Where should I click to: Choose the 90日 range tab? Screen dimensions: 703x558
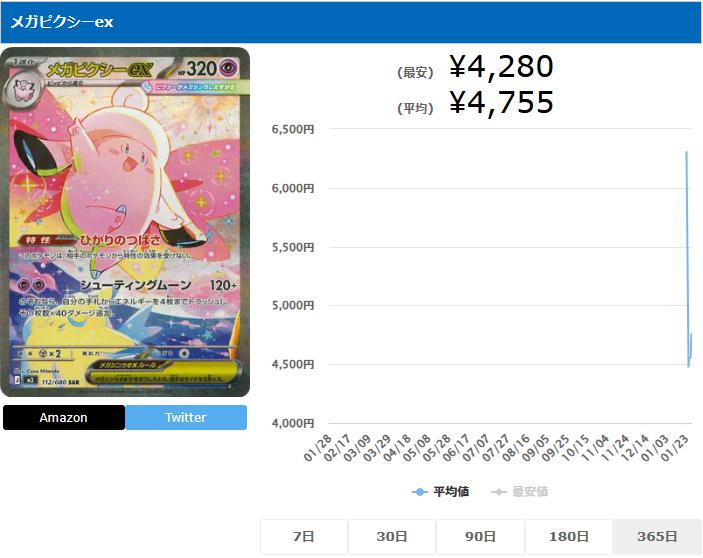tap(480, 536)
